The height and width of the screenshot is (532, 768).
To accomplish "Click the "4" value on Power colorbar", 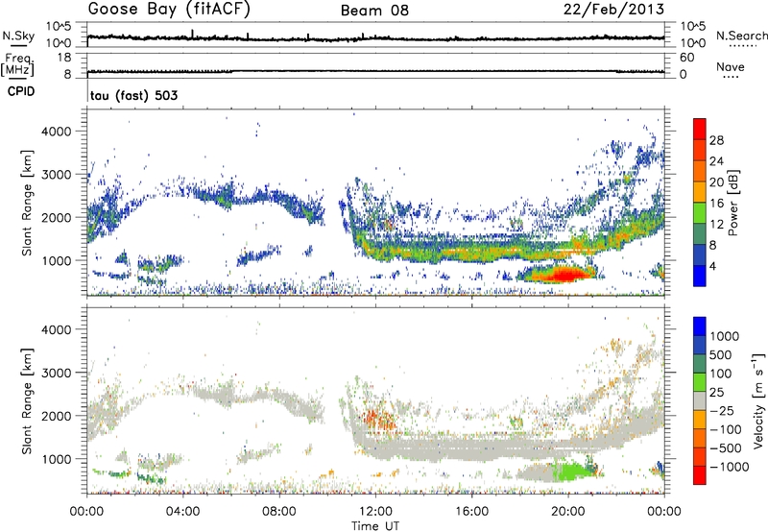I will click(x=712, y=267).
